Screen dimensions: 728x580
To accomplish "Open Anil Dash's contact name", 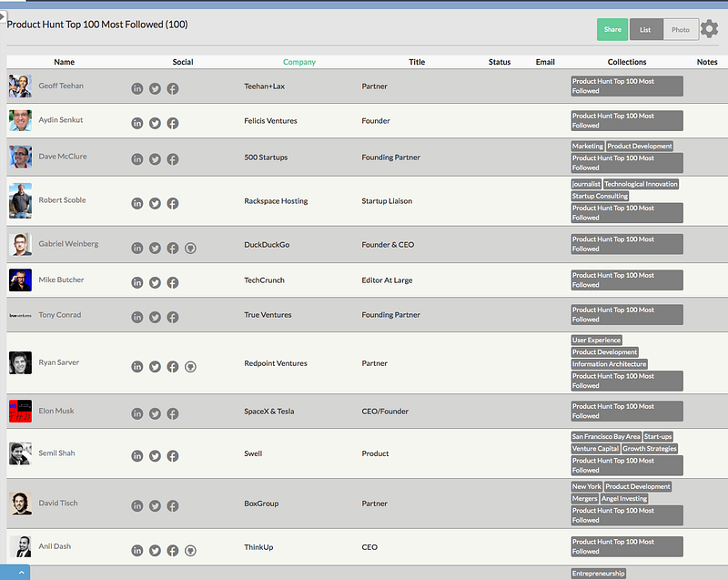I will 55,546.
